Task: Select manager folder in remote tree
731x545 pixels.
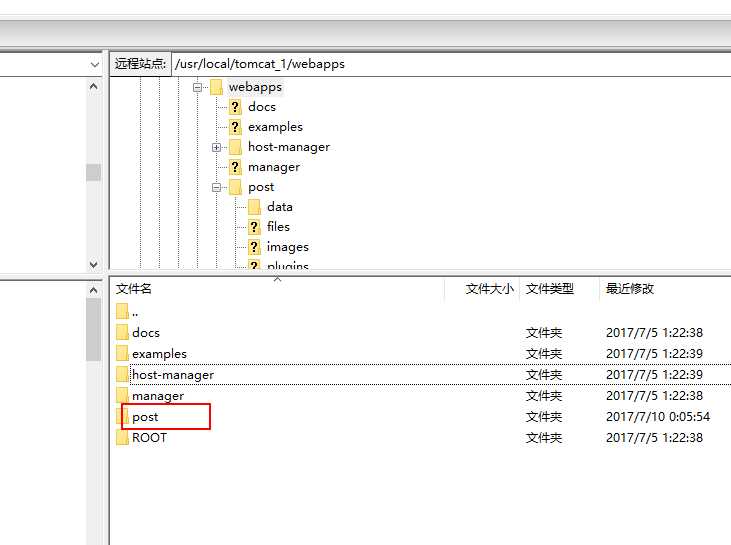Action: pos(274,167)
